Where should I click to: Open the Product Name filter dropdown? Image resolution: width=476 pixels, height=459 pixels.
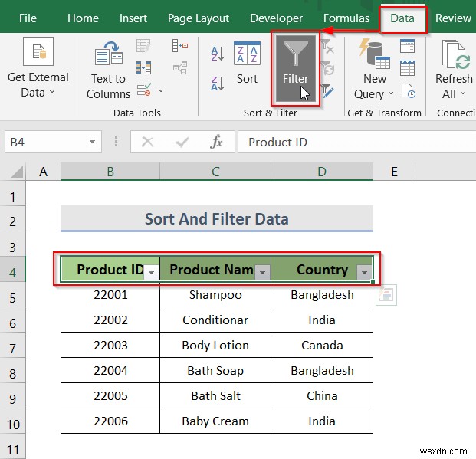263,272
